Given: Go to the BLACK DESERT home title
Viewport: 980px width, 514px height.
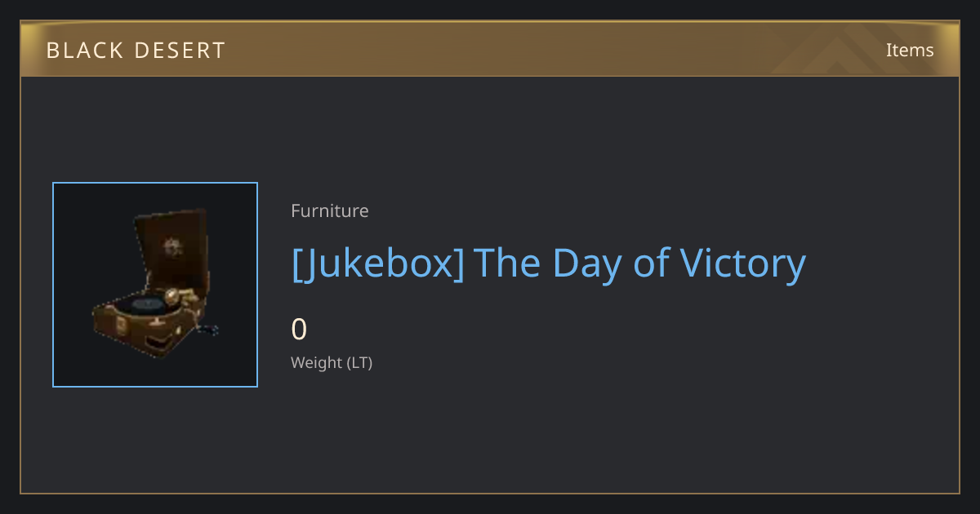Looking at the screenshot, I should (x=136, y=51).
